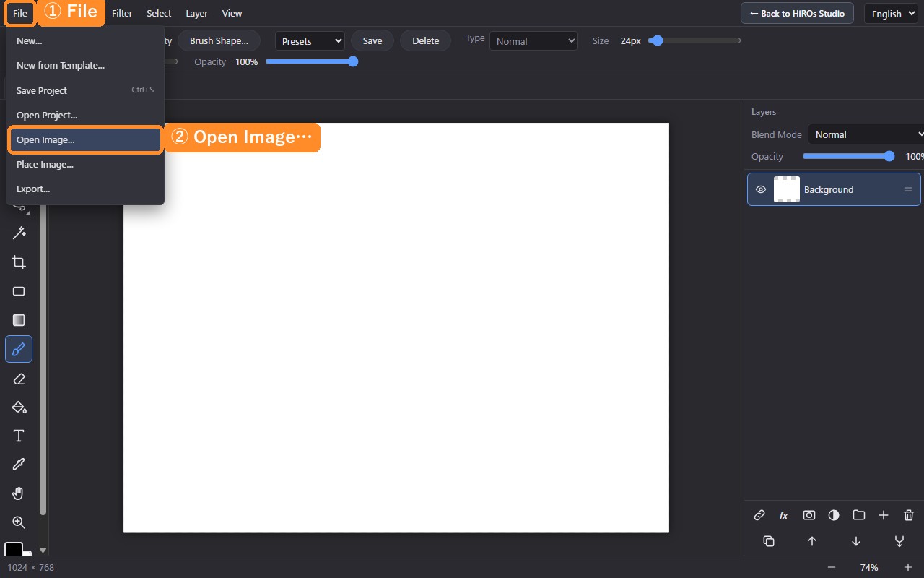The height and width of the screenshot is (578, 924).
Task: Click the Delete preset button
Action: click(425, 41)
